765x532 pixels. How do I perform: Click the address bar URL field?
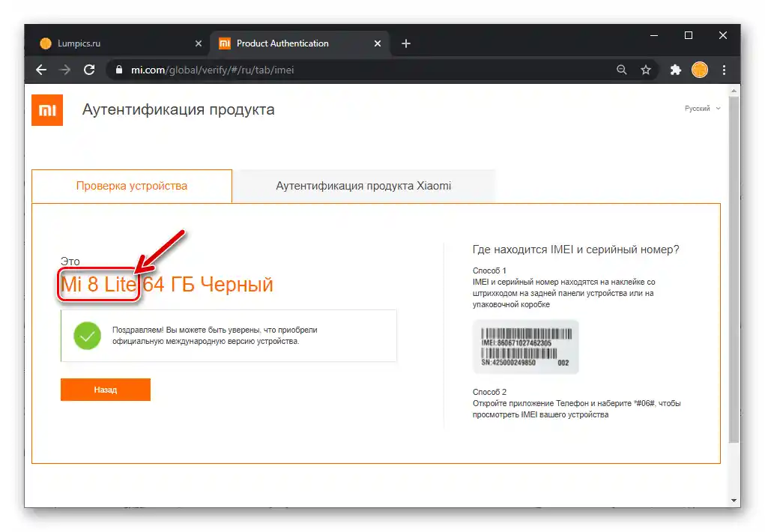click(361, 70)
